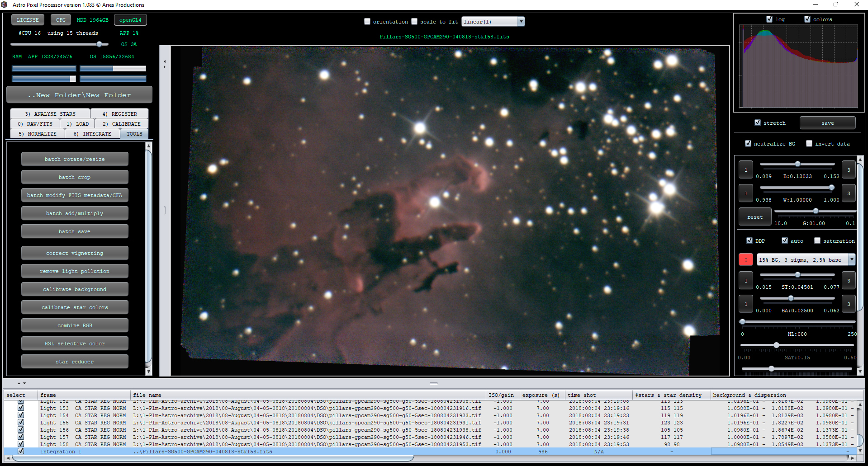Open the batch crop tool
This screenshot has height=466, width=868.
coord(75,177)
